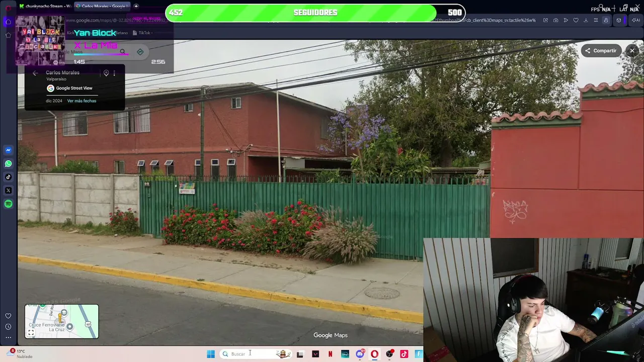The width and height of the screenshot is (644, 362).
Task: Click the send (flow) arrow icon in toolbar
Action: tap(566, 20)
